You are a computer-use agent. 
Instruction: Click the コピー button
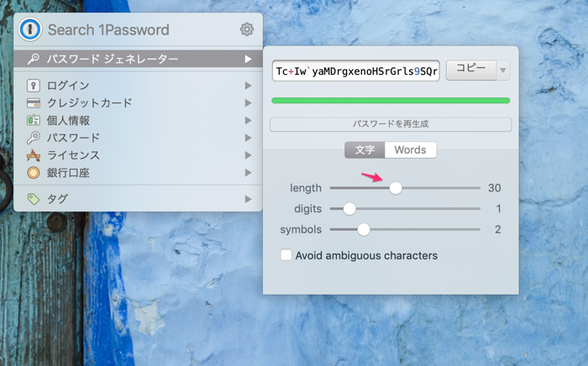click(x=471, y=70)
